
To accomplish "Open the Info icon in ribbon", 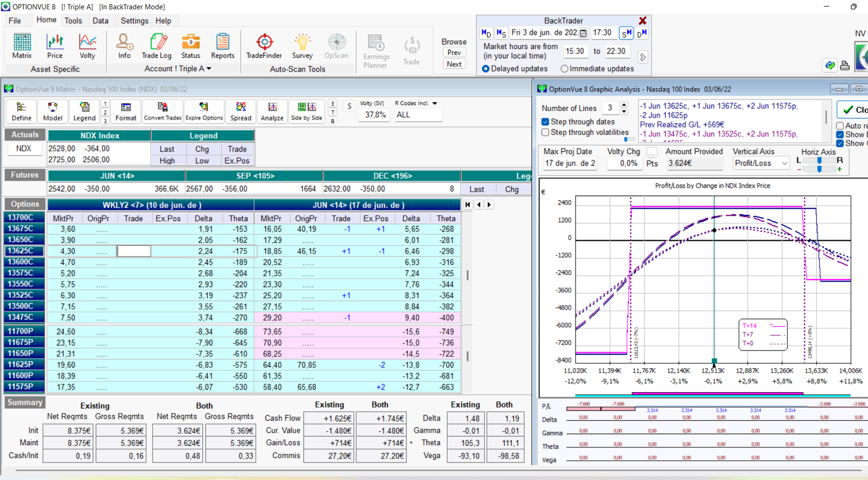I will [x=124, y=46].
